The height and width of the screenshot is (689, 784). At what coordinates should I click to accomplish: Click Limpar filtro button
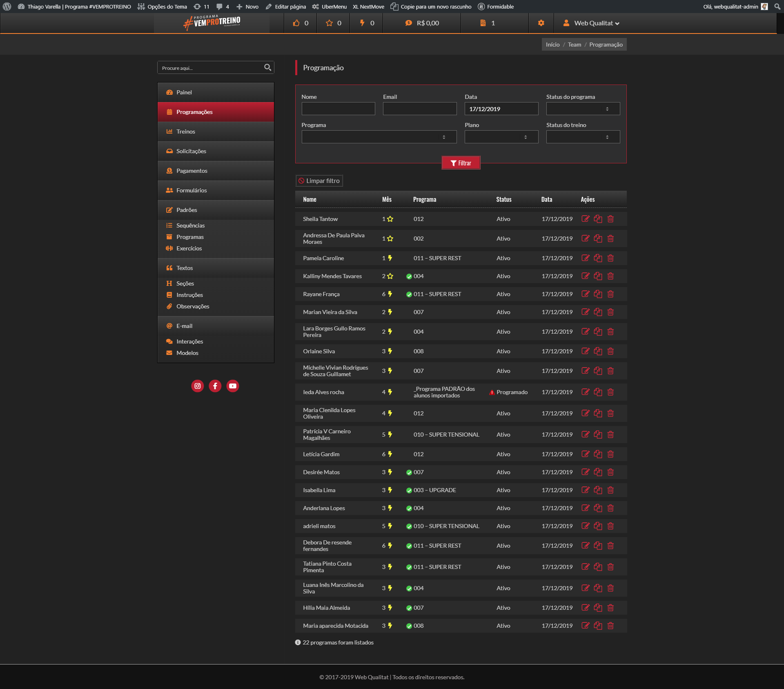click(319, 181)
